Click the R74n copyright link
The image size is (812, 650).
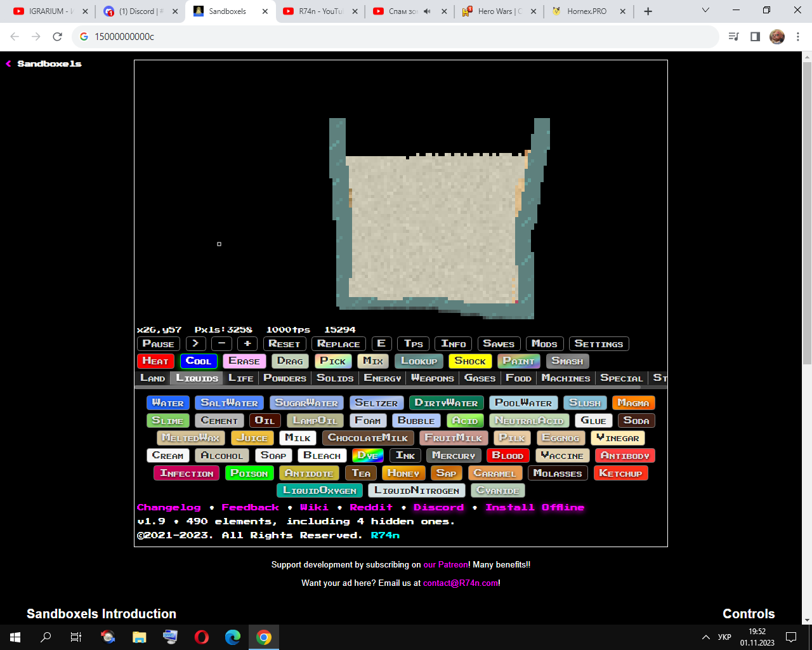(385, 536)
